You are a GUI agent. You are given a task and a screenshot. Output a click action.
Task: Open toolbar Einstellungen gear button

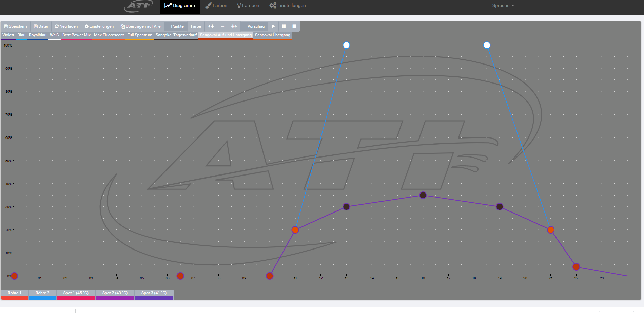[x=99, y=26]
